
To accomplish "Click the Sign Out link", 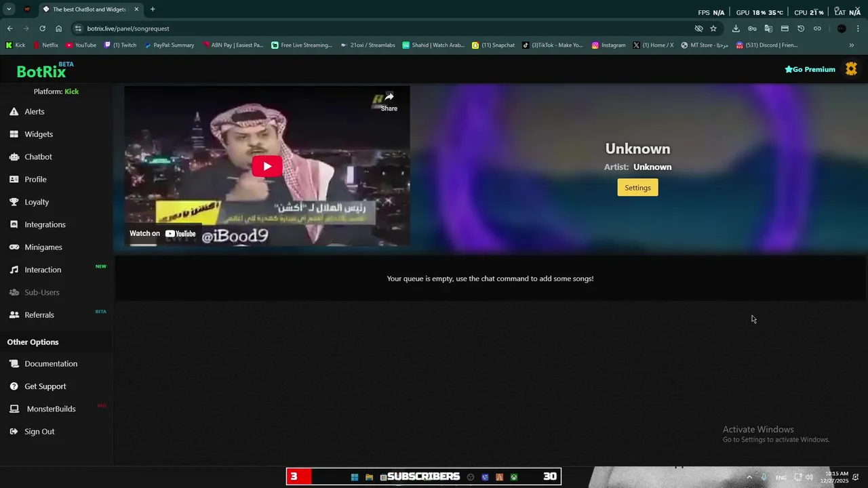I will pos(39,432).
